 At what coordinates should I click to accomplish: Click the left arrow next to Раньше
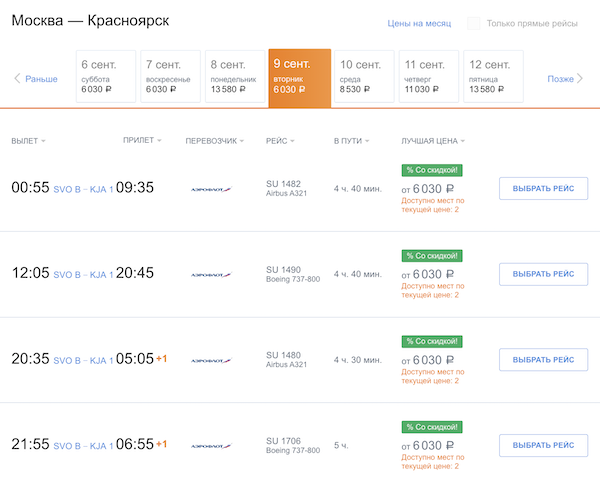click(17, 78)
